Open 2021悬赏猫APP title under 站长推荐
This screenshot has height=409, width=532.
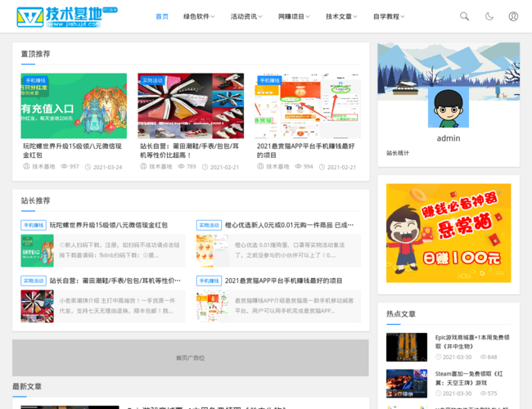coord(283,281)
